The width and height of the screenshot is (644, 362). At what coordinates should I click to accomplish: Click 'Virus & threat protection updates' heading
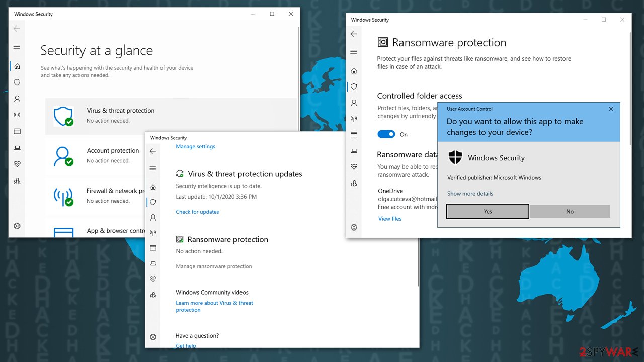(245, 174)
